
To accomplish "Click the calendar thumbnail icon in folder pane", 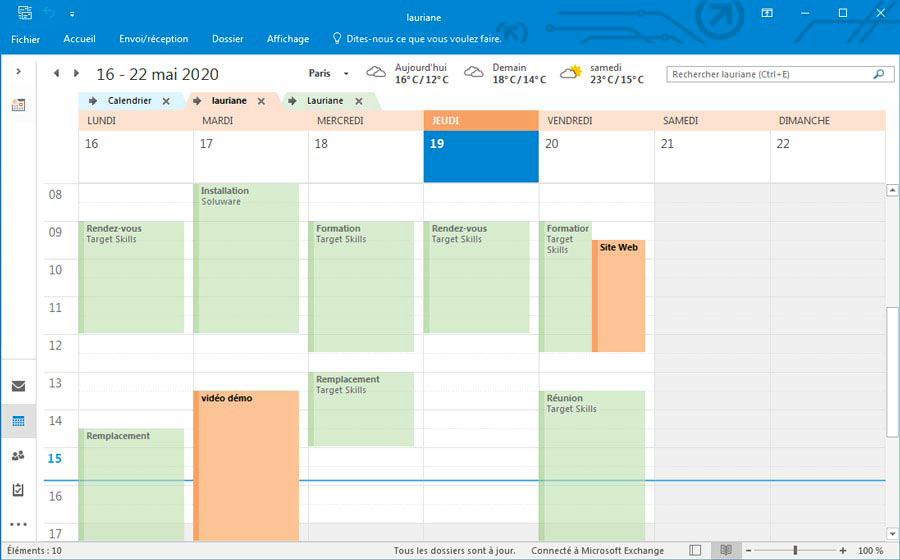I will [x=18, y=105].
